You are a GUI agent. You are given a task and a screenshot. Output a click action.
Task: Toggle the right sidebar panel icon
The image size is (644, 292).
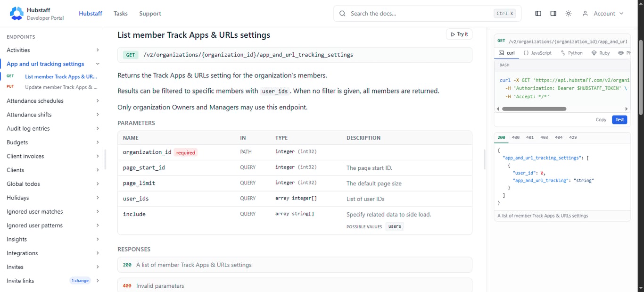pyautogui.click(x=553, y=14)
